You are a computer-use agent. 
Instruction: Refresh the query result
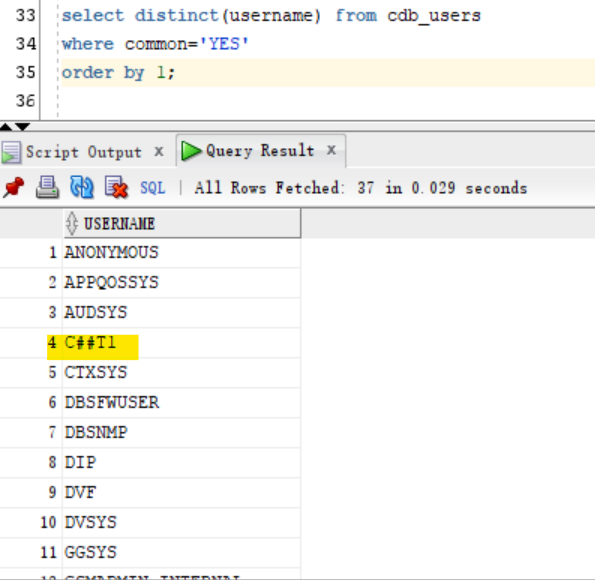(82, 188)
